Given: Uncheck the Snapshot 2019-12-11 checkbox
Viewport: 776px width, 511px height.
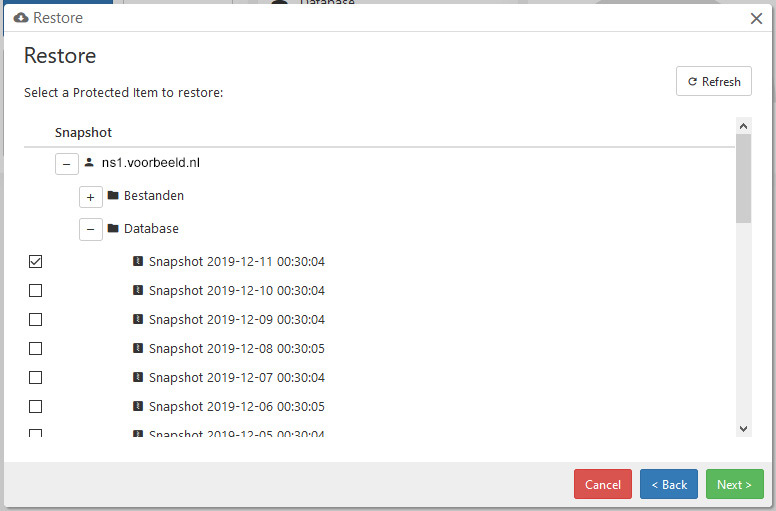Looking at the screenshot, I should (x=36, y=261).
